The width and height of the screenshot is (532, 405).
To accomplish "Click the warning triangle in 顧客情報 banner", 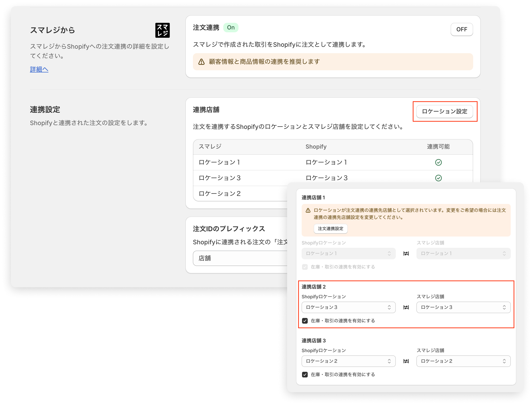I will click(201, 62).
